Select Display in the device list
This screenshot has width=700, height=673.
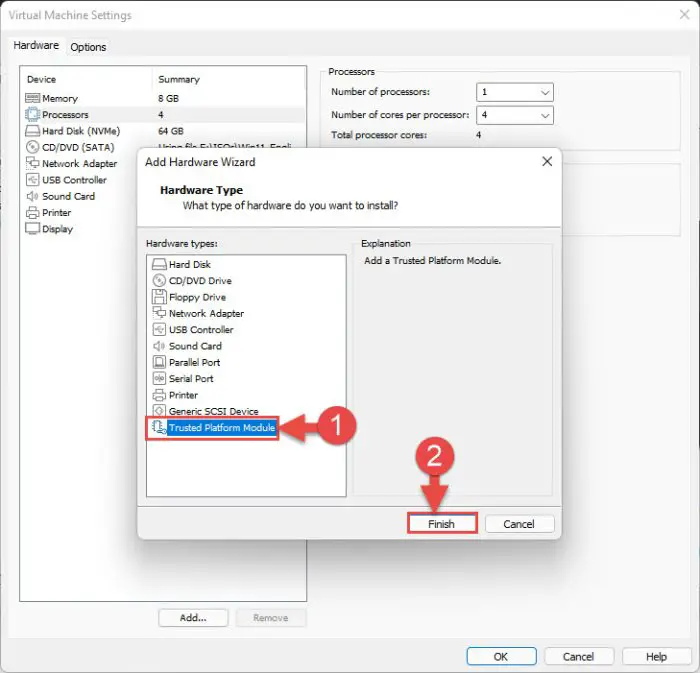(57, 229)
